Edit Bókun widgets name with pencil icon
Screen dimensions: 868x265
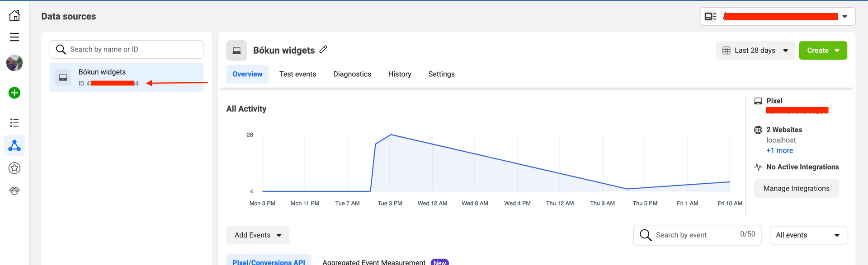pyautogui.click(x=323, y=50)
